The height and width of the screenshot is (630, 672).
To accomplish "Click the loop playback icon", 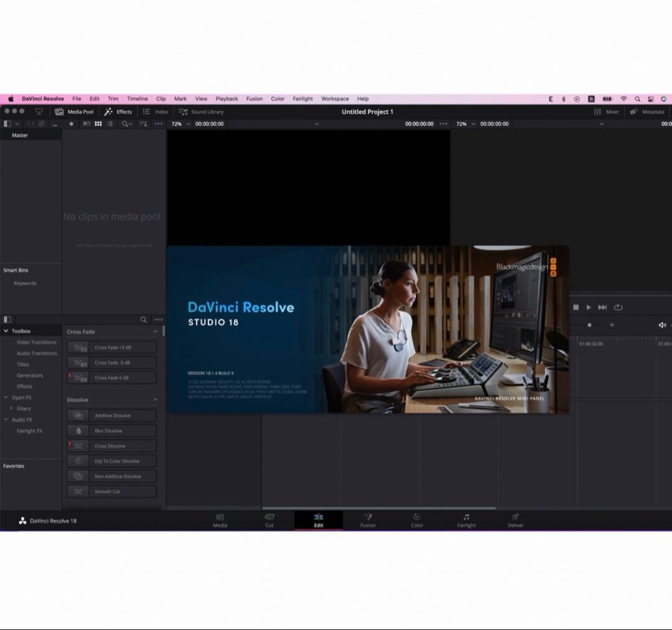I will pos(618,308).
